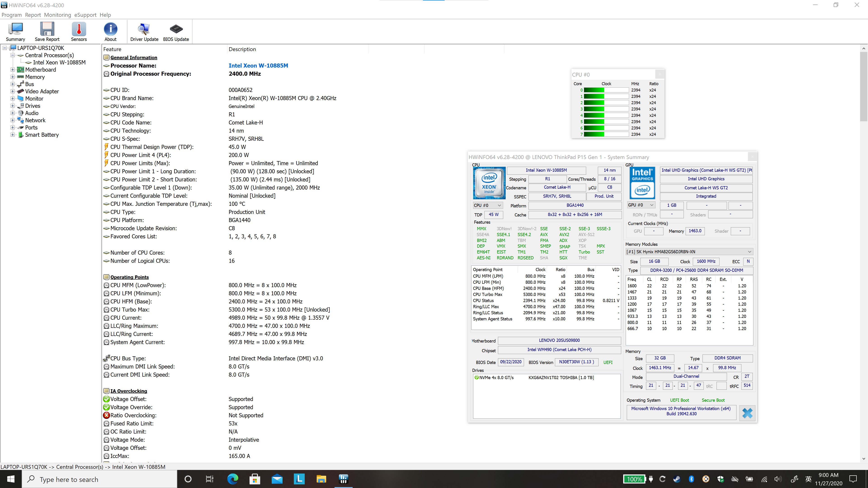Viewport: 868px width, 488px height.
Task: Open the CPU #0 selector dropdown
Action: coord(488,205)
